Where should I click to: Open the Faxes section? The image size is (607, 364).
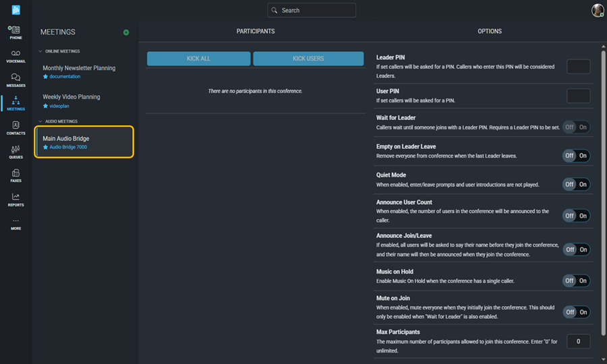[x=16, y=175]
